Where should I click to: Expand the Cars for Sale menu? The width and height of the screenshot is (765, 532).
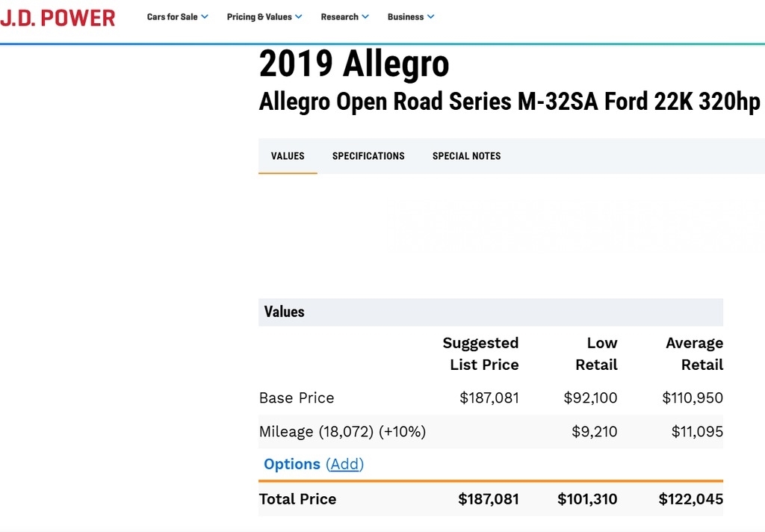177,17
